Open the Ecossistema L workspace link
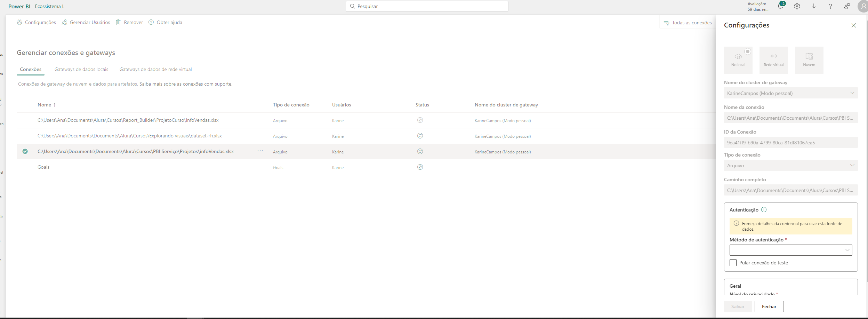This screenshot has height=319, width=868. 50,6
